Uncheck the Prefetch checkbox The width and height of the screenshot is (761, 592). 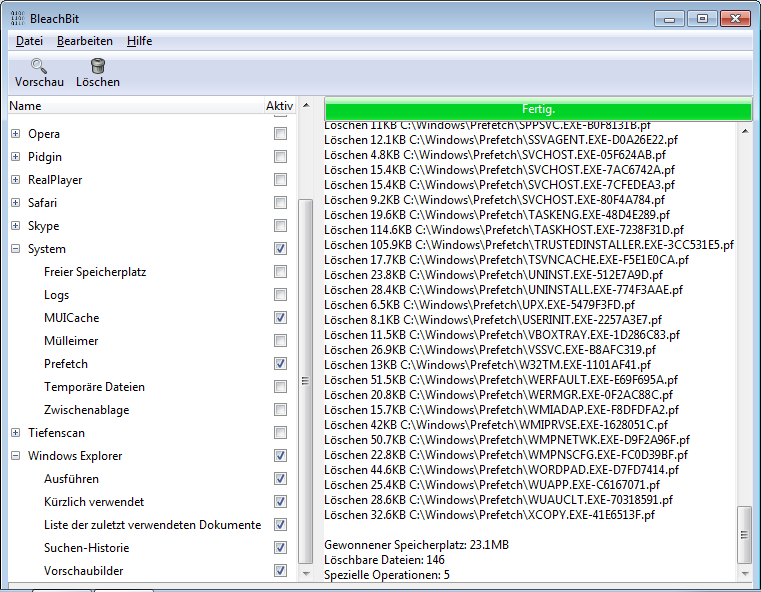point(281,364)
